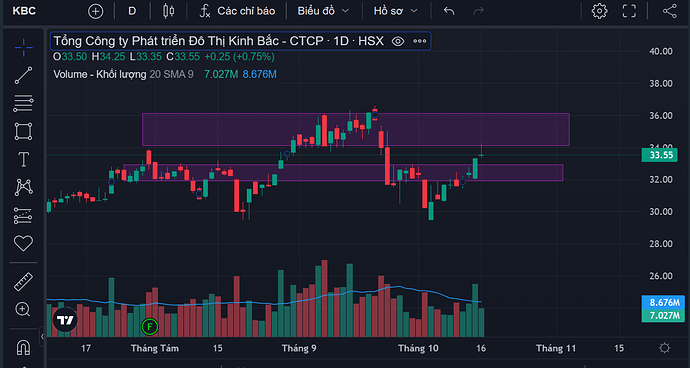Screen dimensions: 690x368
Task: Select the trend line drawing tool
Action: click(23, 75)
